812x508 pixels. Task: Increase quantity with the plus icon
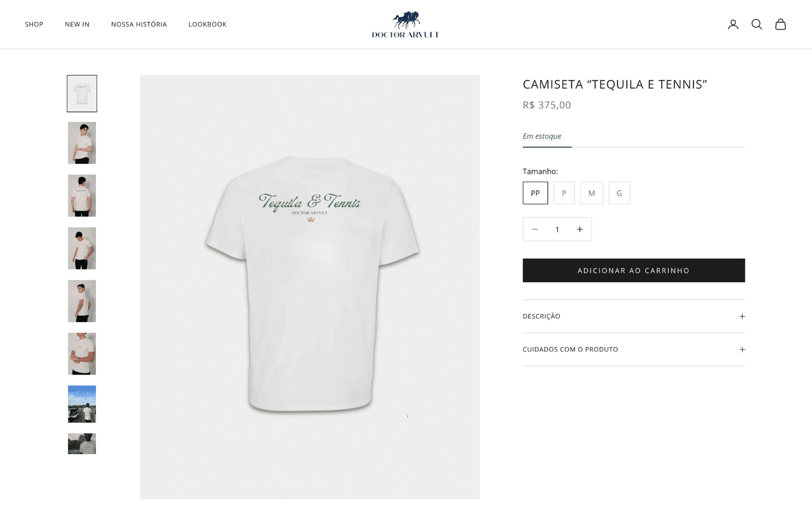(x=580, y=229)
